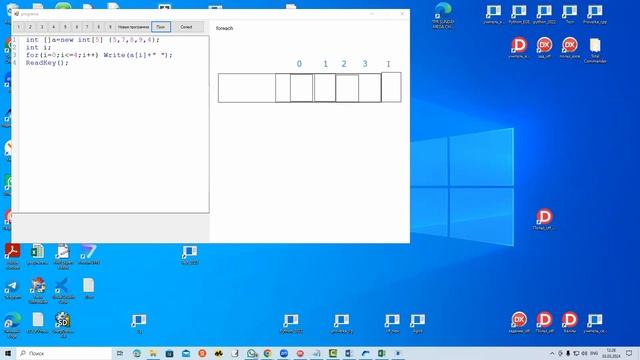Click the 'for(i=0;i<=4;i++)' code line
This screenshot has width=640, height=360.
(99, 55)
